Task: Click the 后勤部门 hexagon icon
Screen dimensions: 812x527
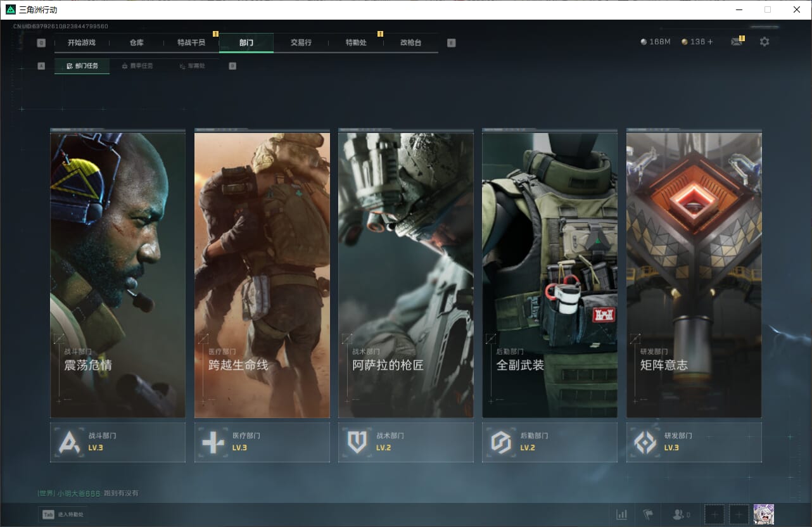Action: coord(501,442)
